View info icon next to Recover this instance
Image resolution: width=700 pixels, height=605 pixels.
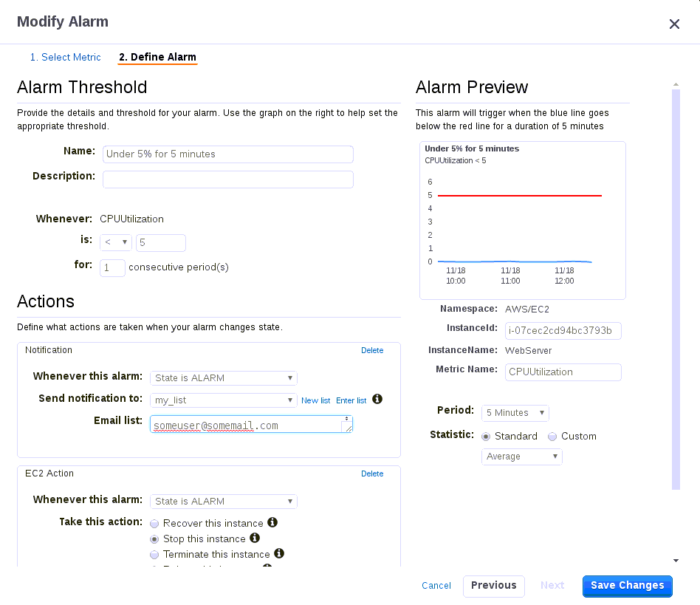[x=273, y=522]
